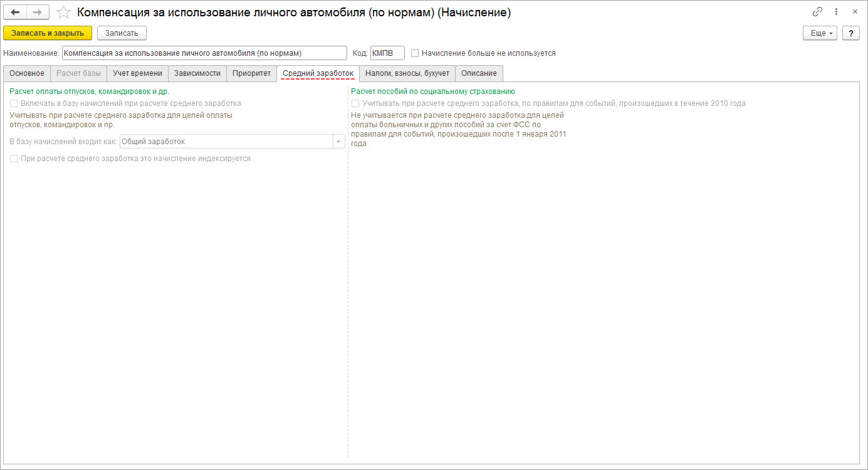Image resolution: width=868 pixels, height=470 pixels.
Task: Click the Записать и закрыть button
Action: [48, 33]
